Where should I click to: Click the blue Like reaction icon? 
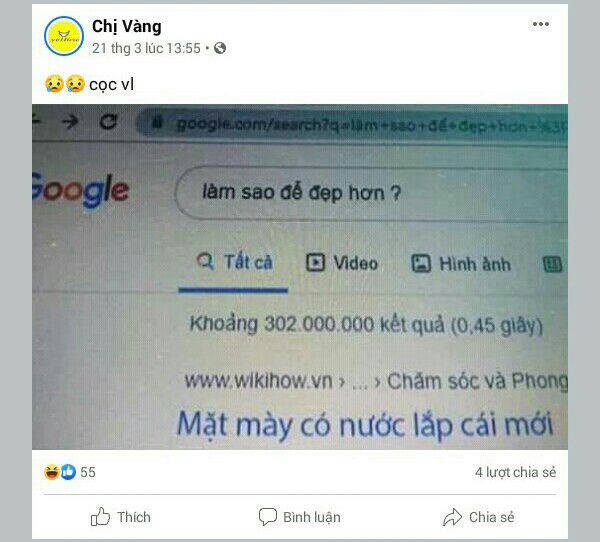pyautogui.click(x=68, y=472)
